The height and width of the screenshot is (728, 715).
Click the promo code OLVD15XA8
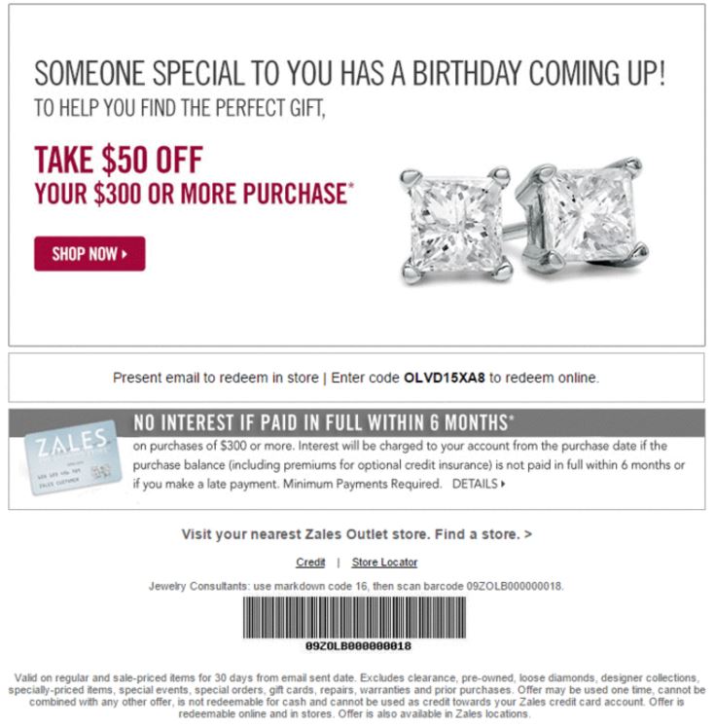[444, 378]
